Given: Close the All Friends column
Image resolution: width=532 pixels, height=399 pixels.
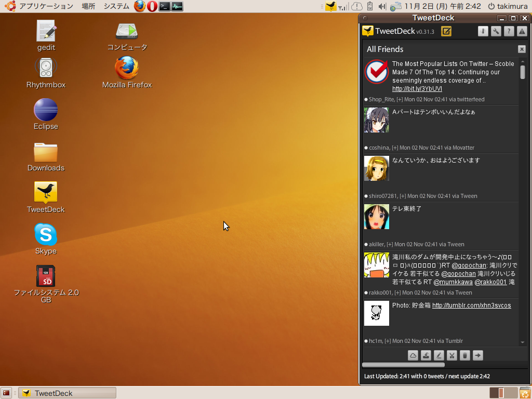Looking at the screenshot, I should (522, 49).
